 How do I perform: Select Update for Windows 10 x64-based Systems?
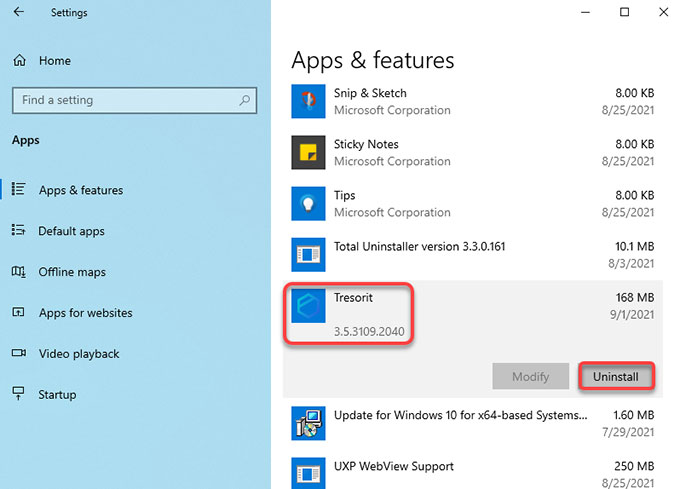(x=461, y=415)
